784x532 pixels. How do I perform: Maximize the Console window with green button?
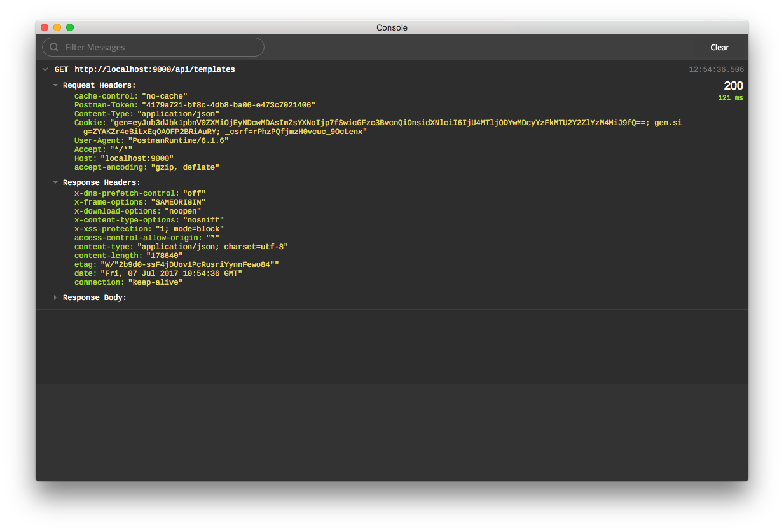[70, 27]
